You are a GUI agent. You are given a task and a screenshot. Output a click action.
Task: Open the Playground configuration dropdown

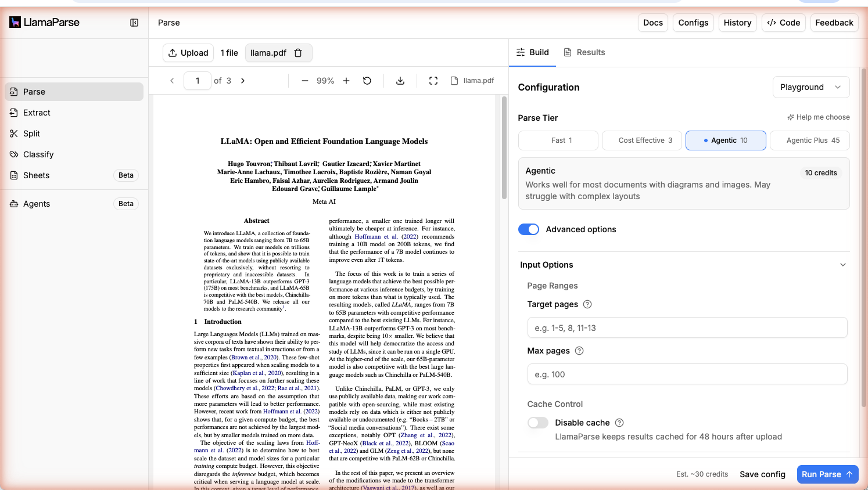coord(811,87)
